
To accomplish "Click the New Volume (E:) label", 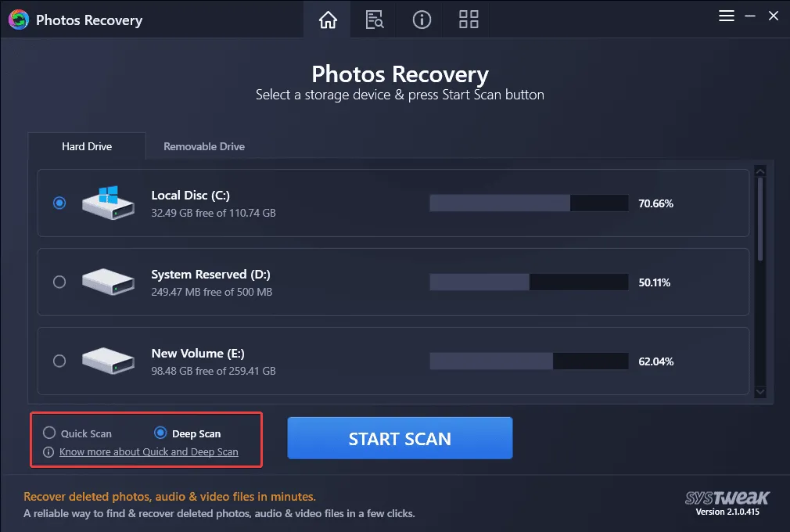I will tap(198, 354).
